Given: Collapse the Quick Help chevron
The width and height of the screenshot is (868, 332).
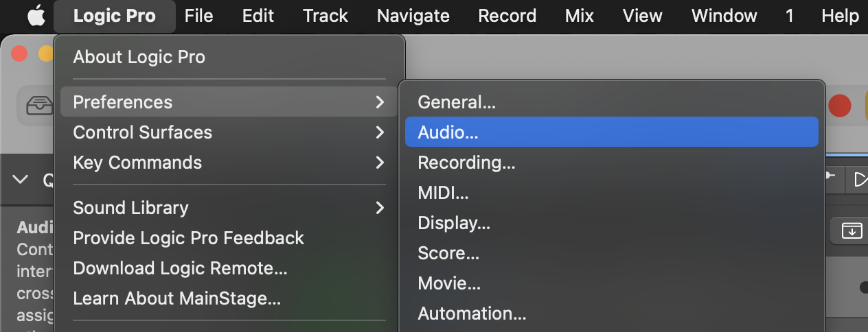Looking at the screenshot, I should 21,180.
